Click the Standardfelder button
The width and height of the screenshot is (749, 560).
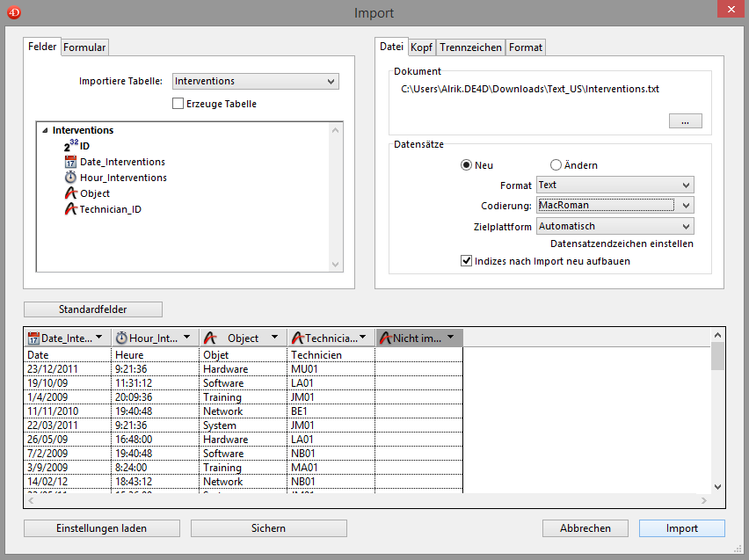click(93, 309)
